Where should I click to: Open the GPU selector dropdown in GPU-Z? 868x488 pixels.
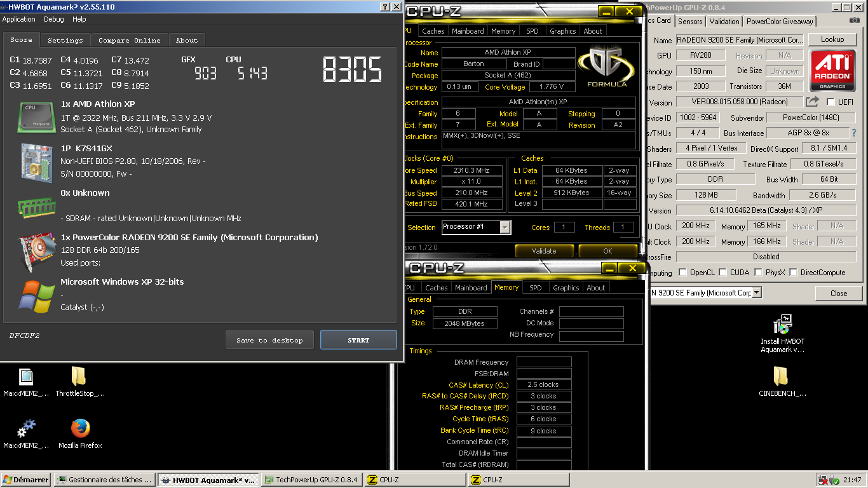pyautogui.click(x=756, y=293)
